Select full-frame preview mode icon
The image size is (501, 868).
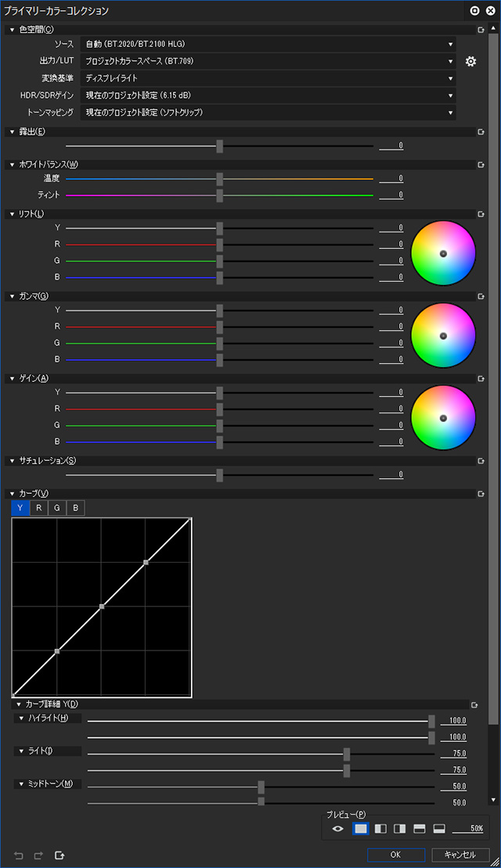point(361,829)
